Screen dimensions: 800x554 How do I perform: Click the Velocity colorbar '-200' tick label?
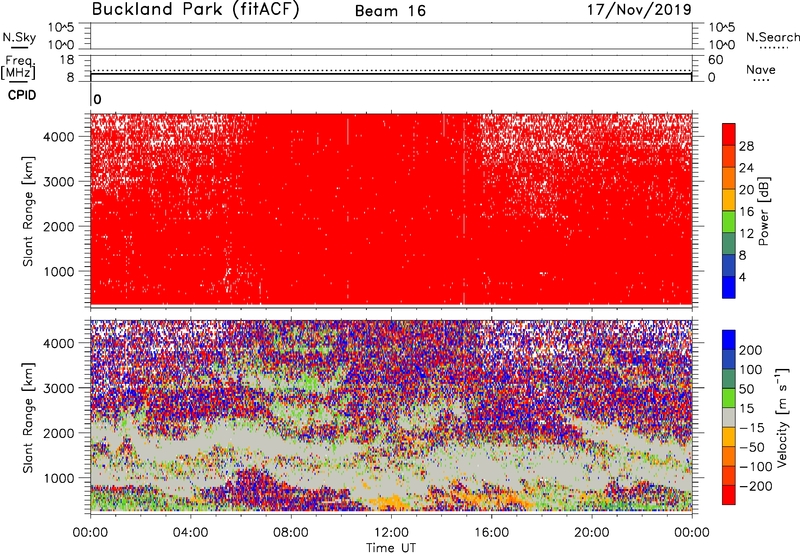click(x=756, y=486)
